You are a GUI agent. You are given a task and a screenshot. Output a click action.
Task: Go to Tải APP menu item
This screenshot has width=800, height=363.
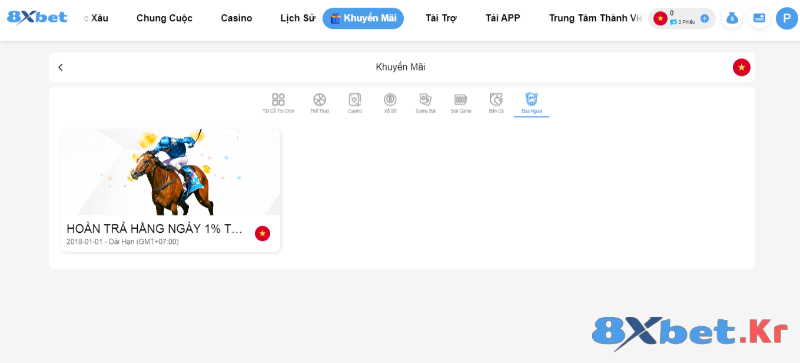[x=503, y=18]
